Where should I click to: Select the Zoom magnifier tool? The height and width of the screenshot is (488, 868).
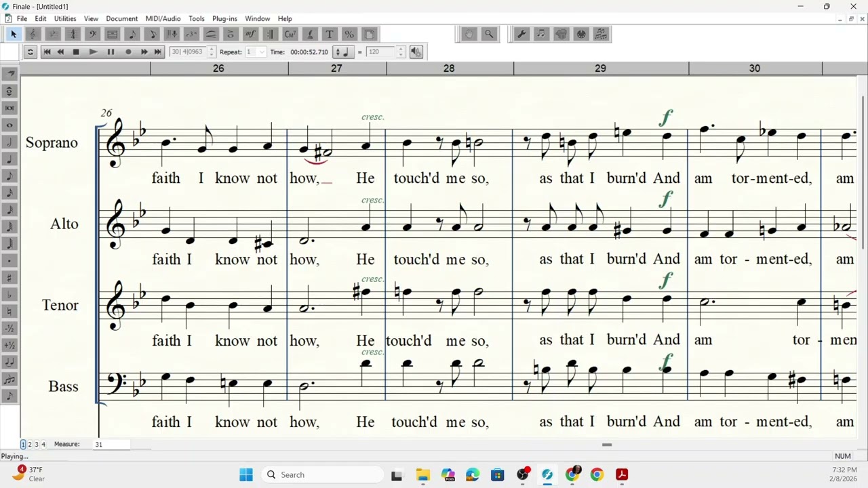point(489,34)
